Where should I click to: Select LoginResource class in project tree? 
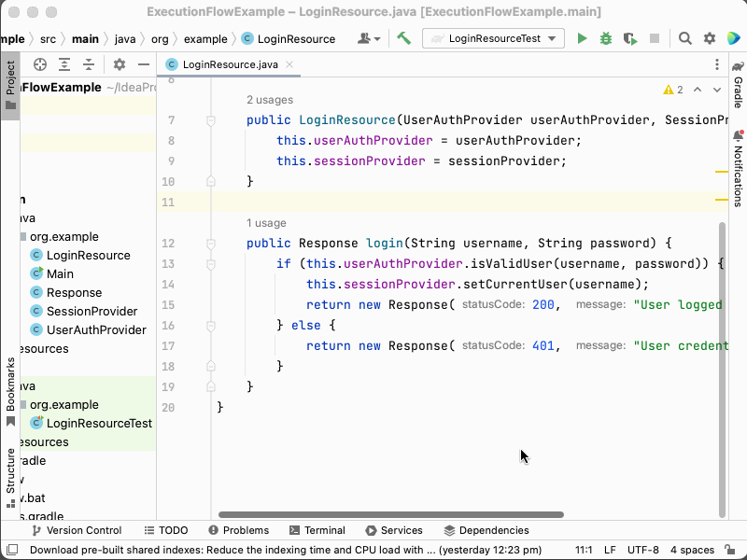80,255
